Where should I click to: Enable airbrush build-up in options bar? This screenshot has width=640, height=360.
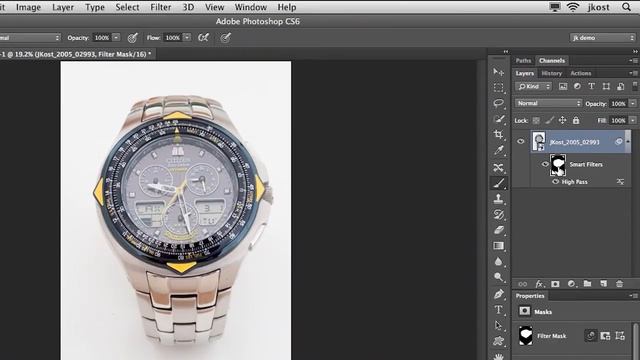click(x=203, y=38)
